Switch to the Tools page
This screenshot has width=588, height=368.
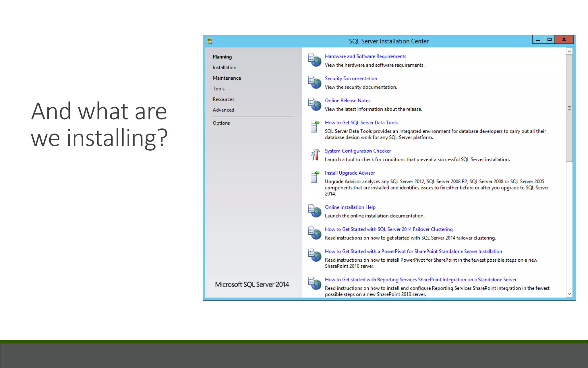click(218, 89)
